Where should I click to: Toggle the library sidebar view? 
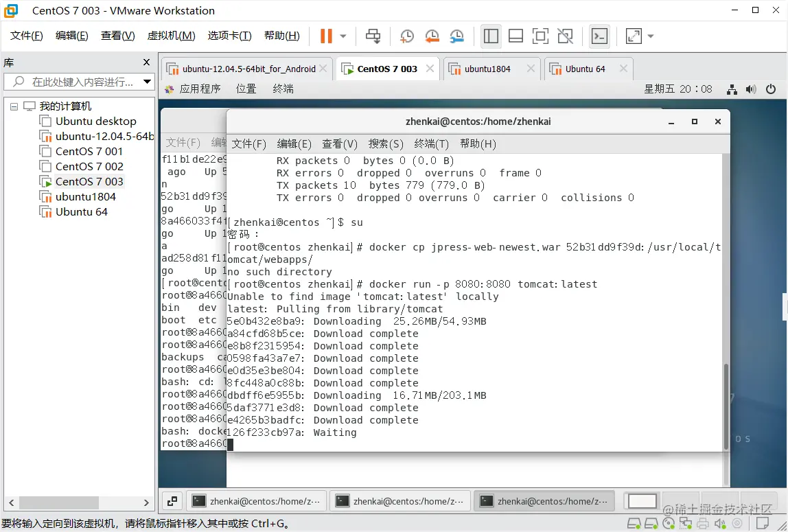[x=491, y=36]
